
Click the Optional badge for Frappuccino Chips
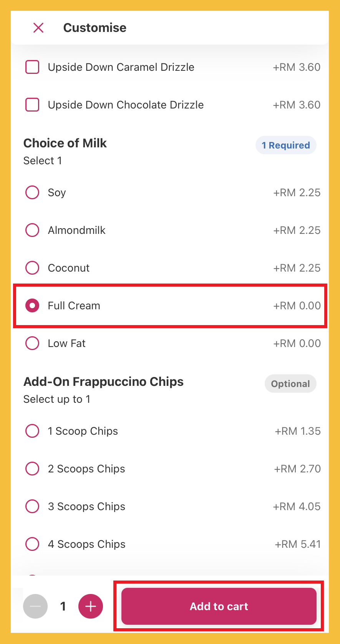click(x=290, y=384)
